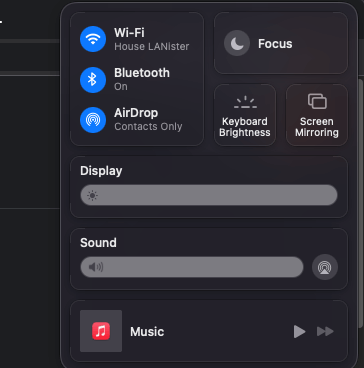The height and width of the screenshot is (368, 364).
Task: Click the speaker icon in Sound slider
Action: (x=96, y=267)
